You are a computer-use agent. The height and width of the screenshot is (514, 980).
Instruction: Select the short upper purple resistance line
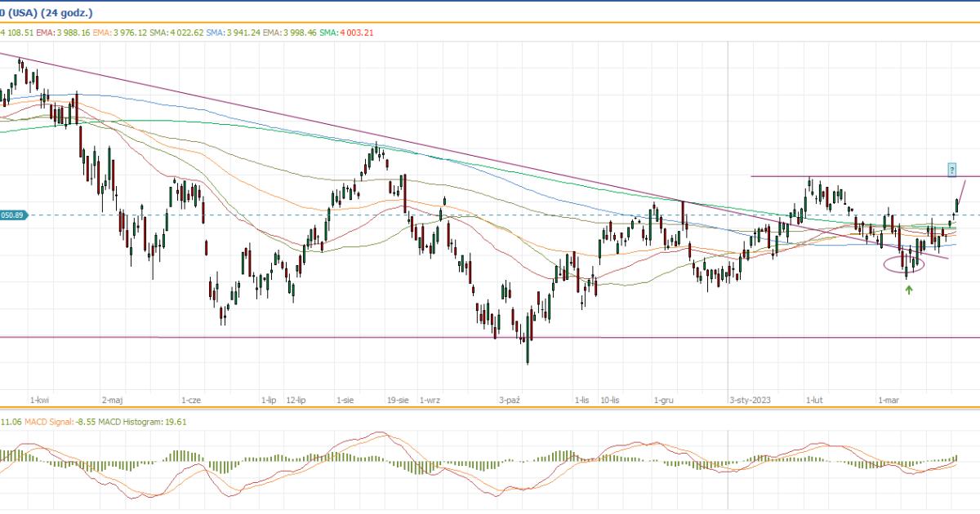[x=849, y=176]
